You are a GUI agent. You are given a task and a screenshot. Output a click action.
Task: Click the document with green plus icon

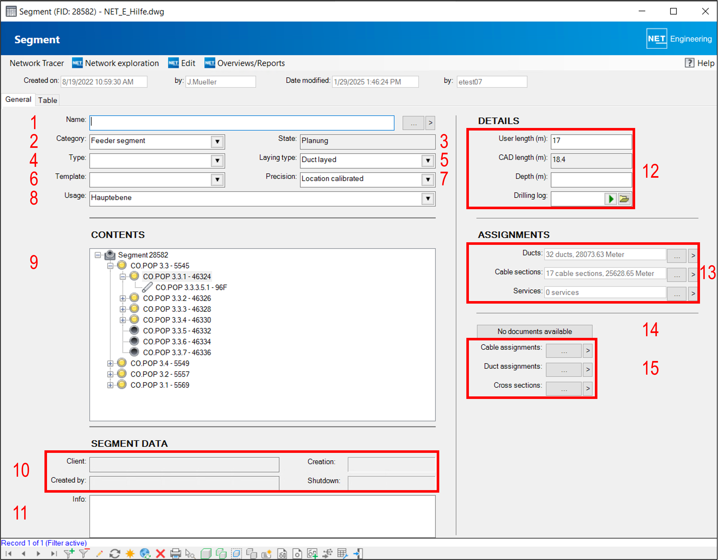(x=312, y=553)
